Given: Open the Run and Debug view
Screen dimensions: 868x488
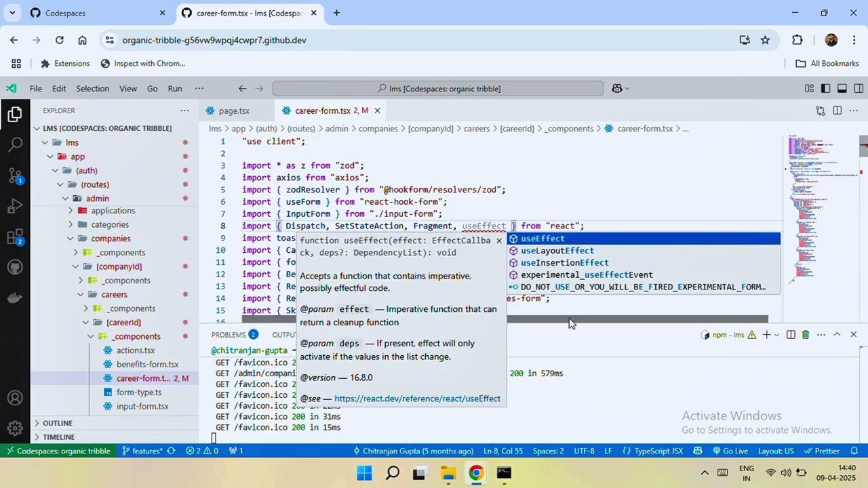Looking at the screenshot, I should coord(15,206).
